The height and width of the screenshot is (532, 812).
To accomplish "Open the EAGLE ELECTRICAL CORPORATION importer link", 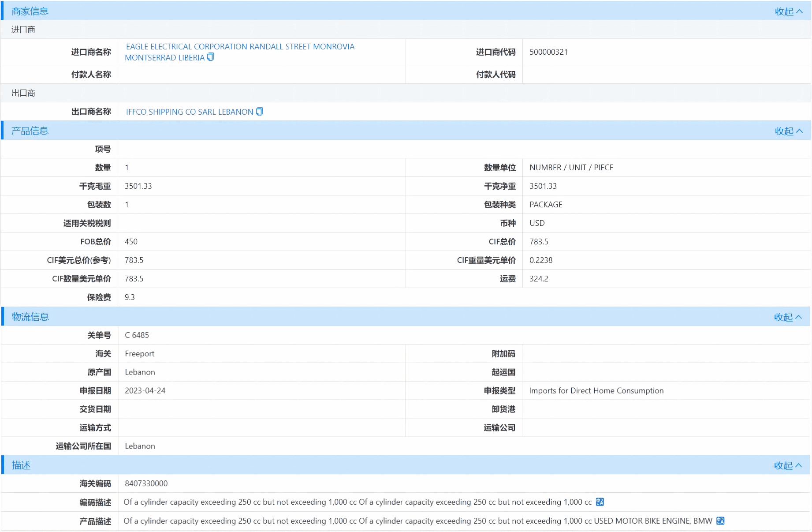I will (240, 47).
